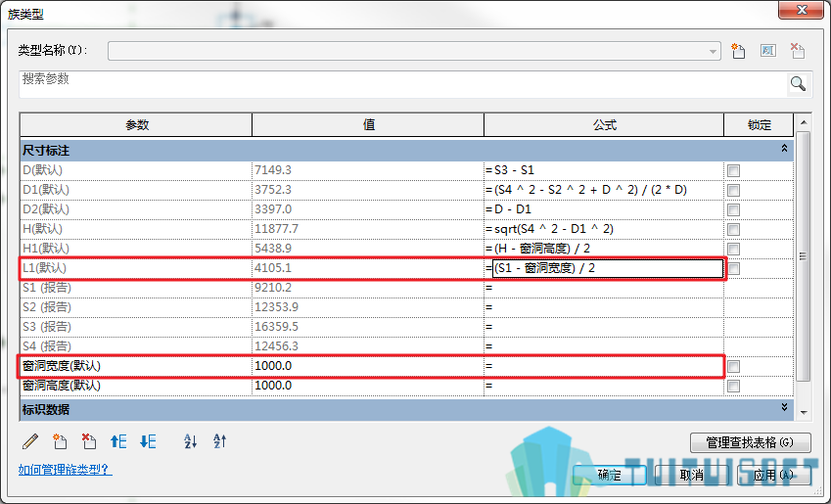Viewport: 831px width, 504px height.
Task: Sort parameters in descending Z-A order
Action: pyautogui.click(x=219, y=441)
